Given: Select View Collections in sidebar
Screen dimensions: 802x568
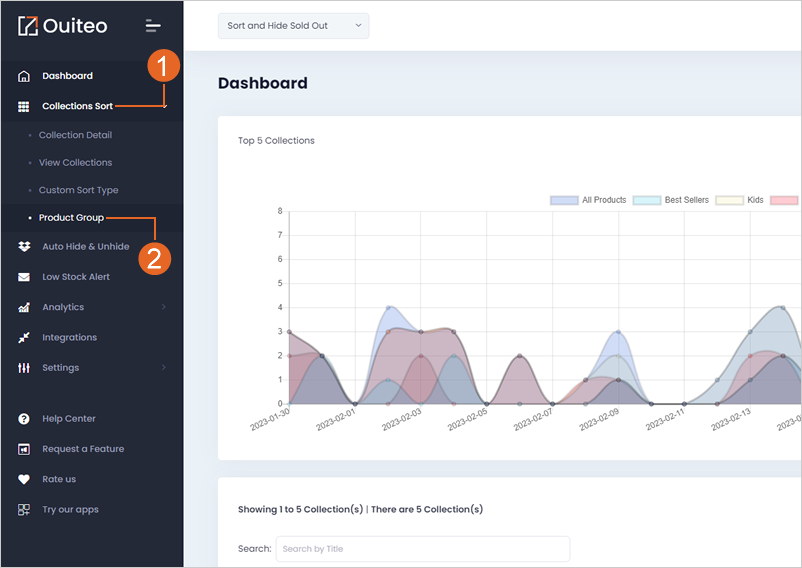Looking at the screenshot, I should 75,163.
